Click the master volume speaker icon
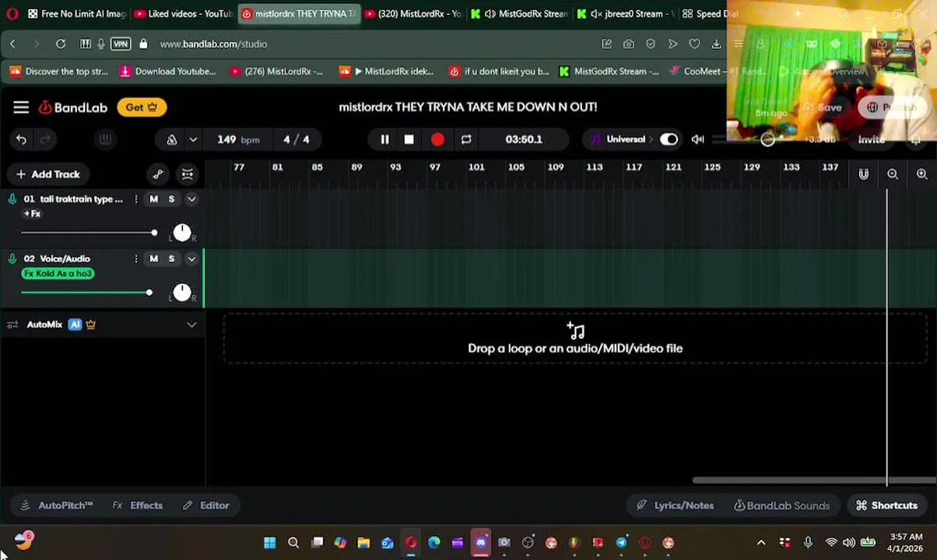This screenshot has height=560, width=937. point(697,140)
